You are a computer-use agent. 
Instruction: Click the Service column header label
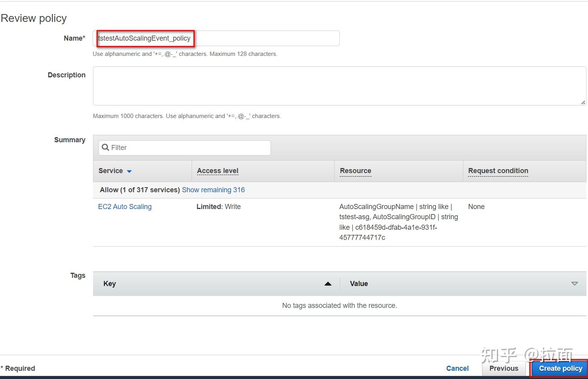point(111,171)
